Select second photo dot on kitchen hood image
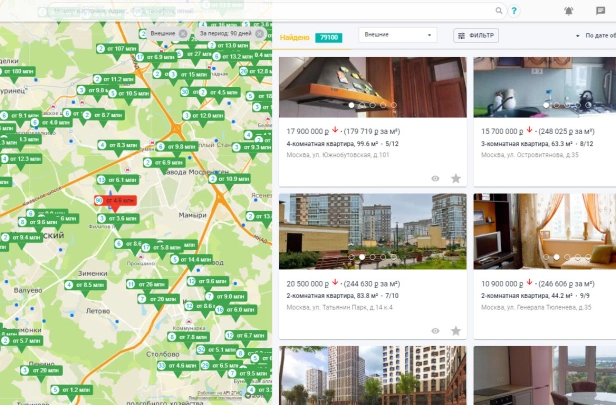Screen dimensions: 616x405 point(362,105)
